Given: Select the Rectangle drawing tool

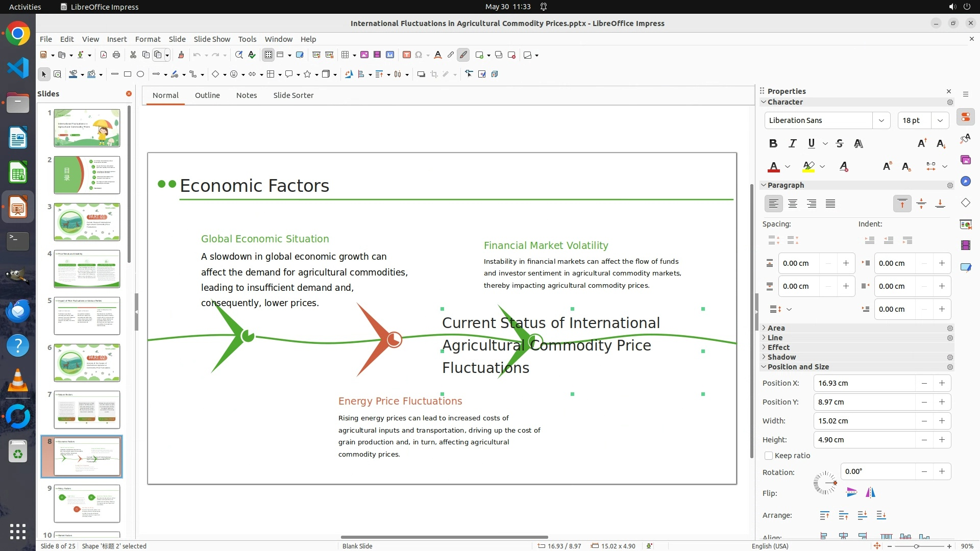Looking at the screenshot, I should click(x=128, y=74).
